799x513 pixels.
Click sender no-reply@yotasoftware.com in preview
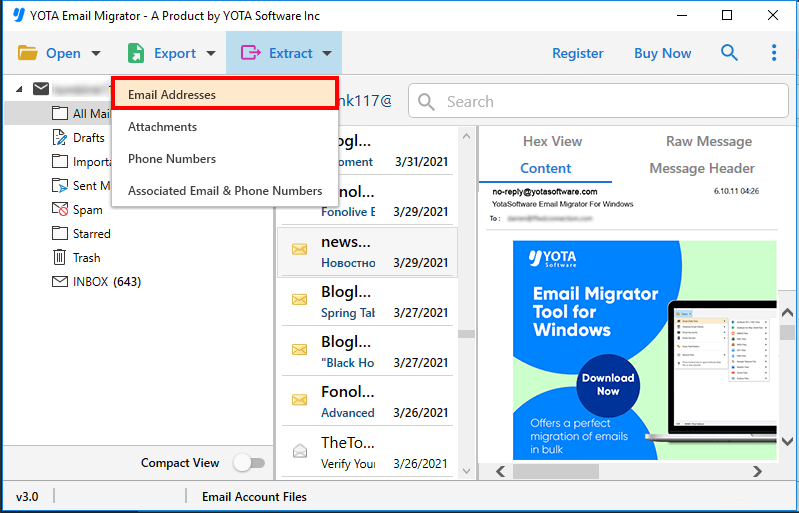click(545, 192)
